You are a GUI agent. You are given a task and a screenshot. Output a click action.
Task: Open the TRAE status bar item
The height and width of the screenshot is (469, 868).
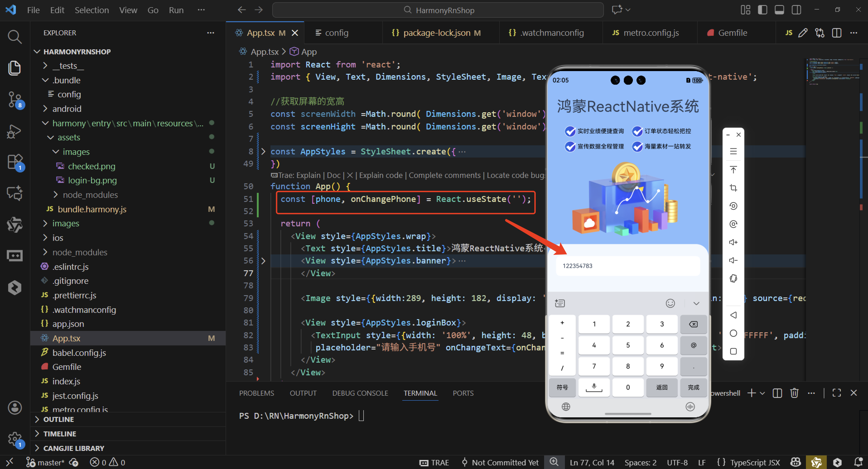point(434,462)
